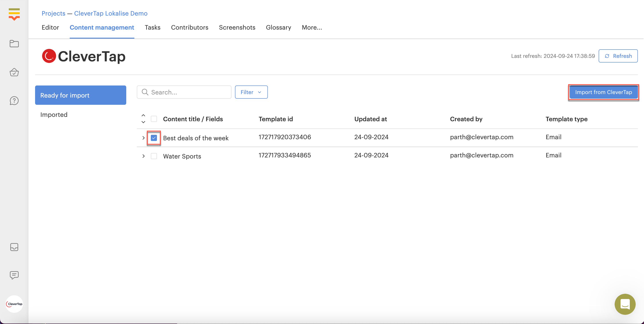644x324 pixels.
Task: Open the Lokalise logo home icon
Action: click(x=14, y=14)
